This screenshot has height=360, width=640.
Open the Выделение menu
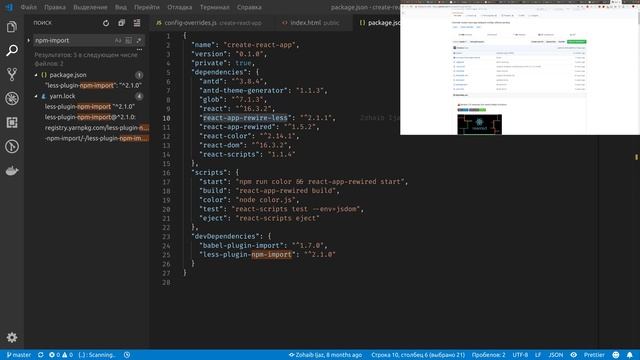point(90,7)
